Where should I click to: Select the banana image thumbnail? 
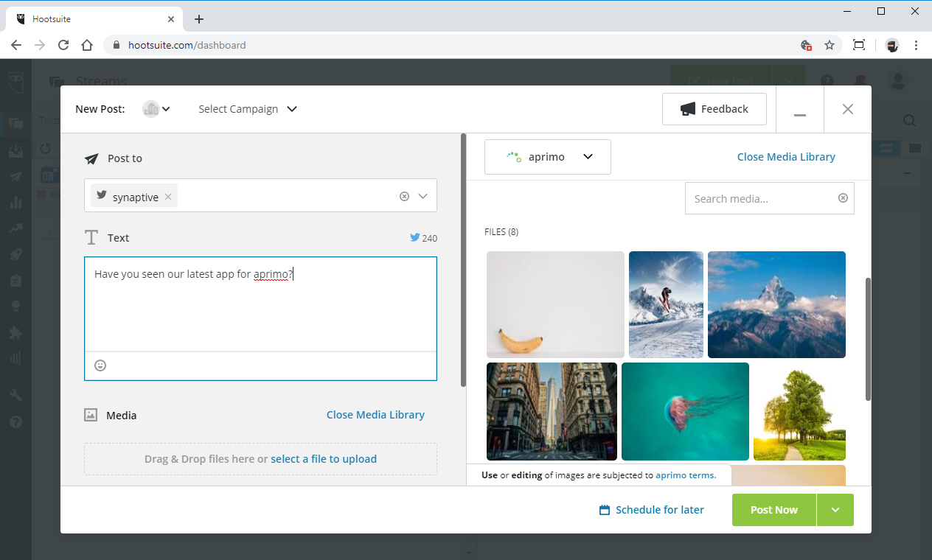555,304
